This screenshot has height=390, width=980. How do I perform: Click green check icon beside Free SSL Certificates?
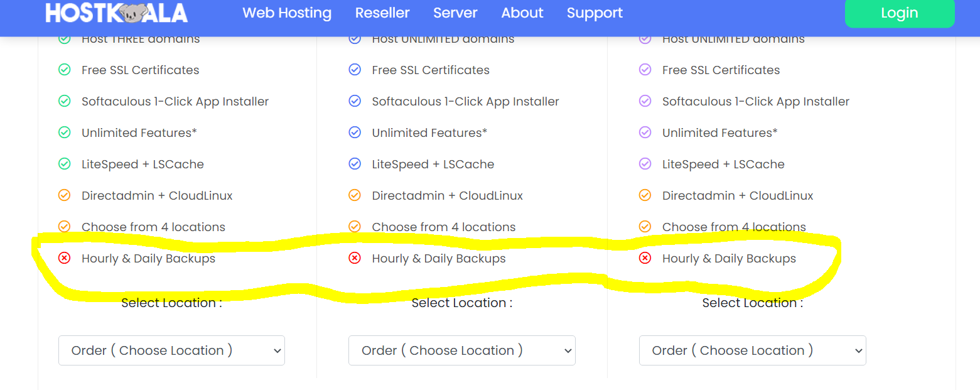(64, 70)
